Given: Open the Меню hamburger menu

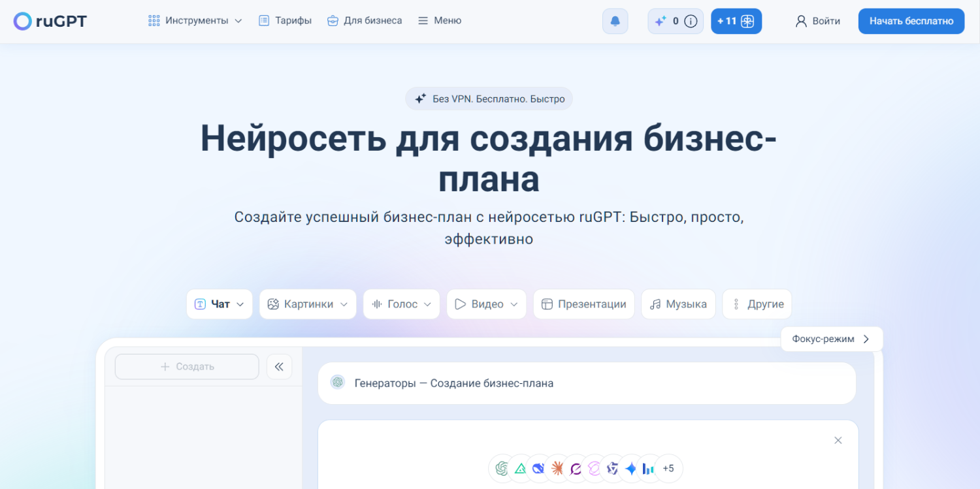Looking at the screenshot, I should [440, 21].
